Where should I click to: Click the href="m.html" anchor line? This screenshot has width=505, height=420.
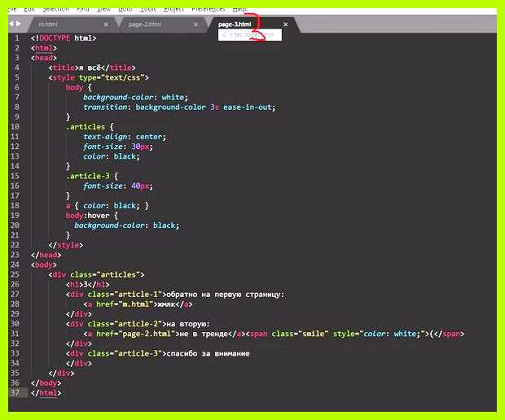pyautogui.click(x=138, y=304)
